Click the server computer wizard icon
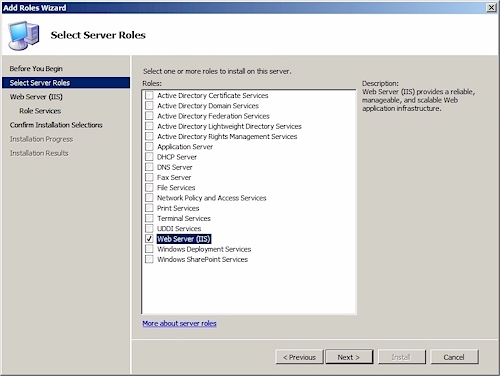 pos(23,35)
